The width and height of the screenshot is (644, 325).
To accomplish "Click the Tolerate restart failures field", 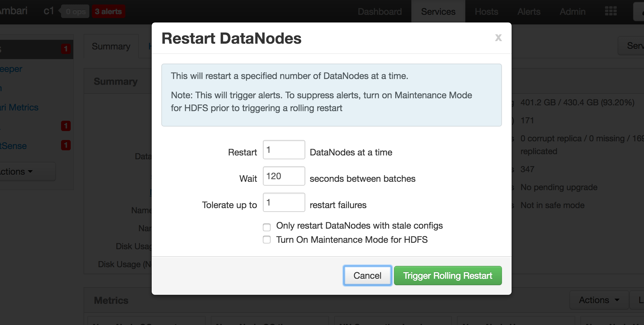I will [x=284, y=202].
